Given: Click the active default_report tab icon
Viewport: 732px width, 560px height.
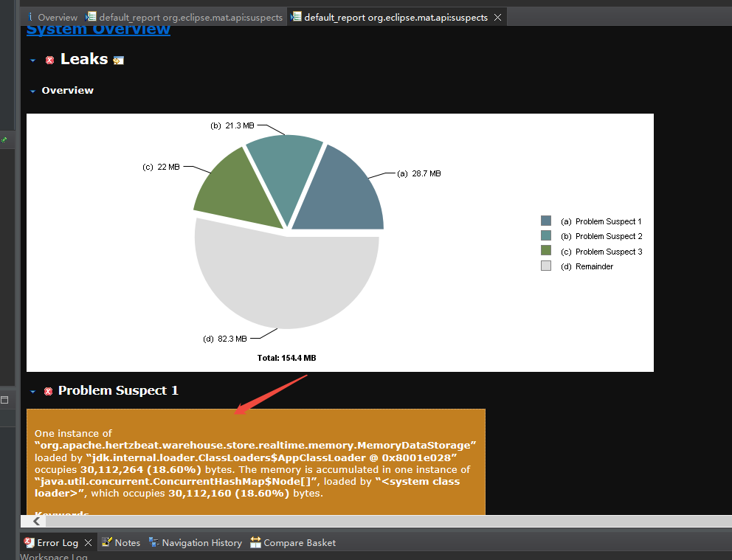Looking at the screenshot, I should (x=296, y=17).
